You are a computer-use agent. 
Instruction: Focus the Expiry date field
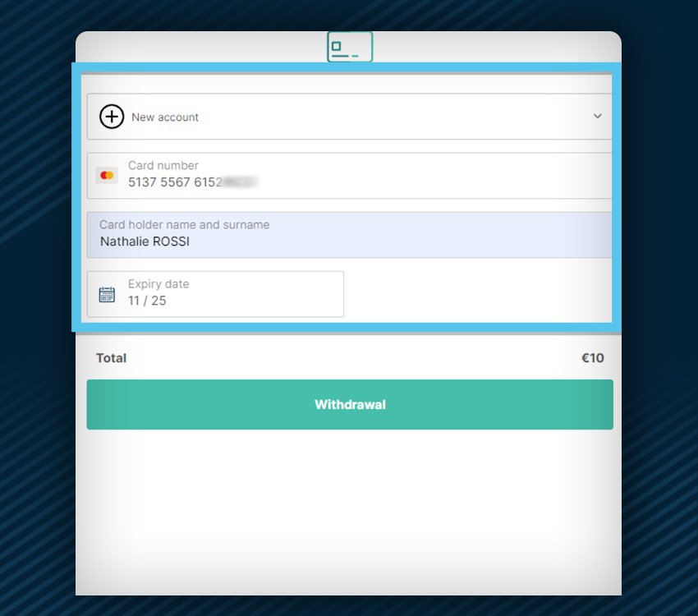click(215, 294)
